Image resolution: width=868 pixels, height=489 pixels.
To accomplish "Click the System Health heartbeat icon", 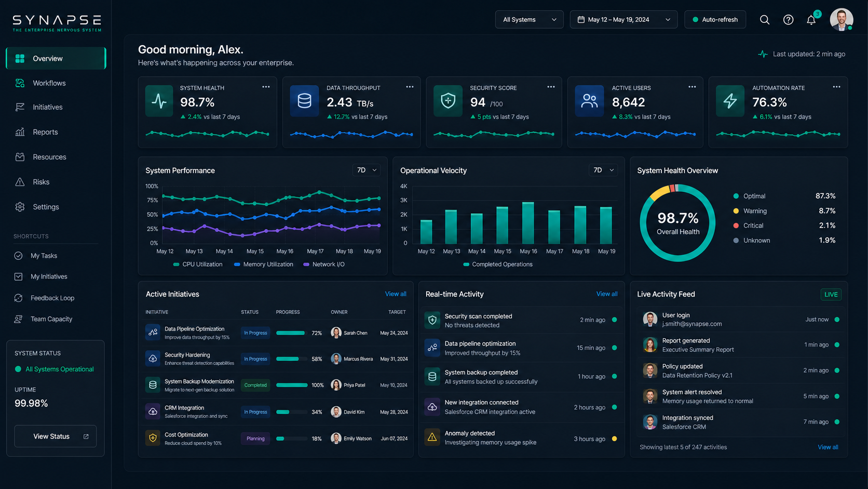I will (159, 101).
